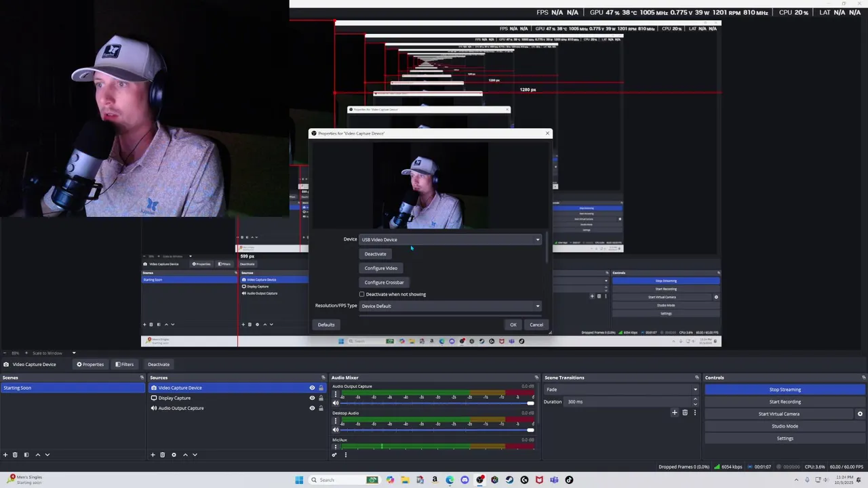Remove selected scene with trash icon

coord(15,455)
